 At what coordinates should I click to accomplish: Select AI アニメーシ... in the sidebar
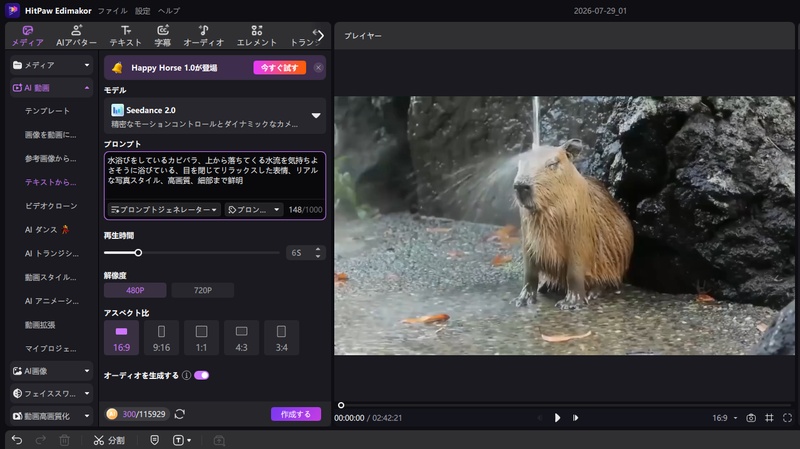point(52,301)
